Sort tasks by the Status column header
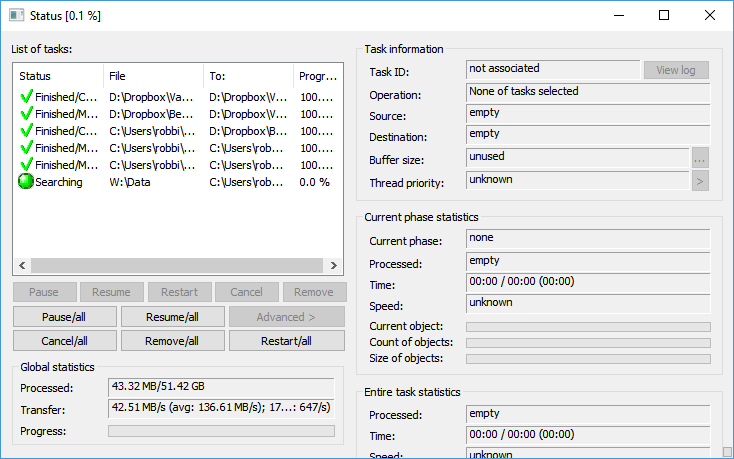734x459 pixels. pyautogui.click(x=58, y=76)
